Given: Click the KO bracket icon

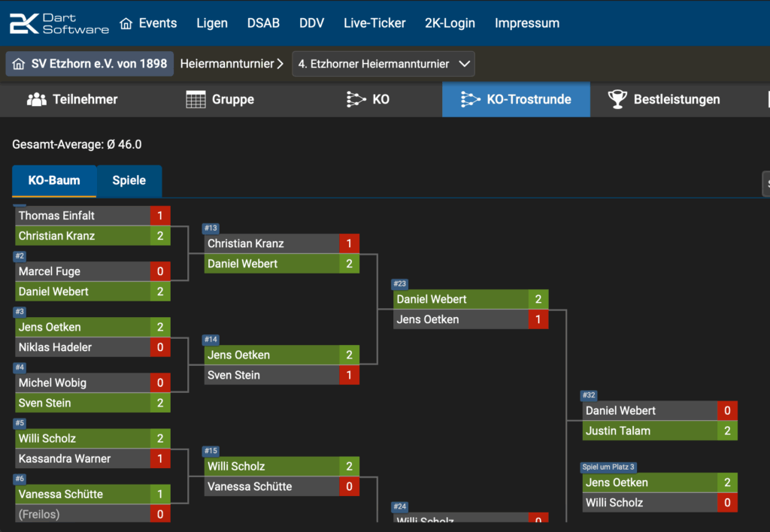Looking at the screenshot, I should [x=356, y=99].
